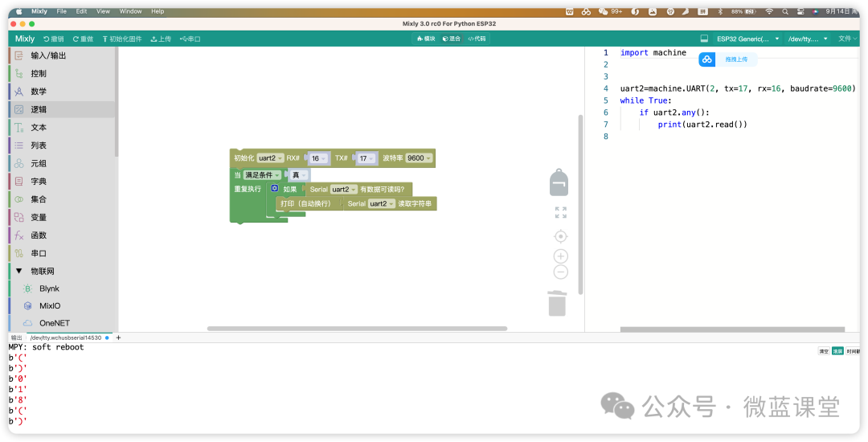Select the 逻辑 category in toolbox
Viewport: 868px width, 442px height.
tap(62, 109)
